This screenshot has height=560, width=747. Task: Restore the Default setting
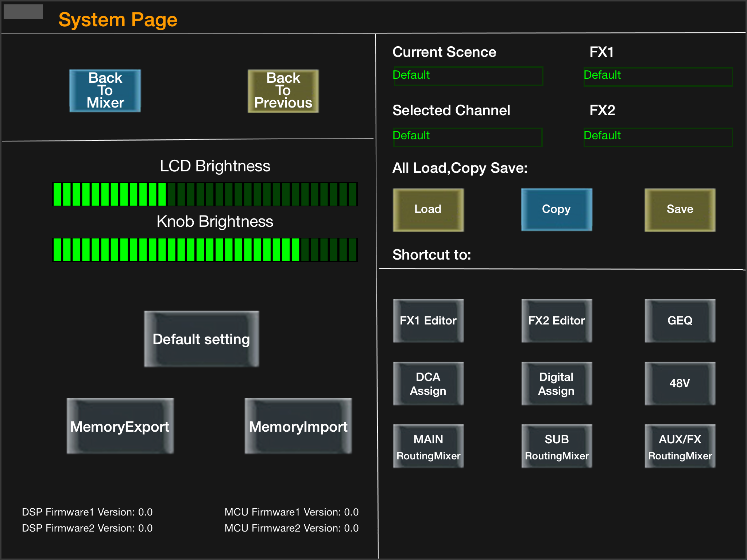201,339
